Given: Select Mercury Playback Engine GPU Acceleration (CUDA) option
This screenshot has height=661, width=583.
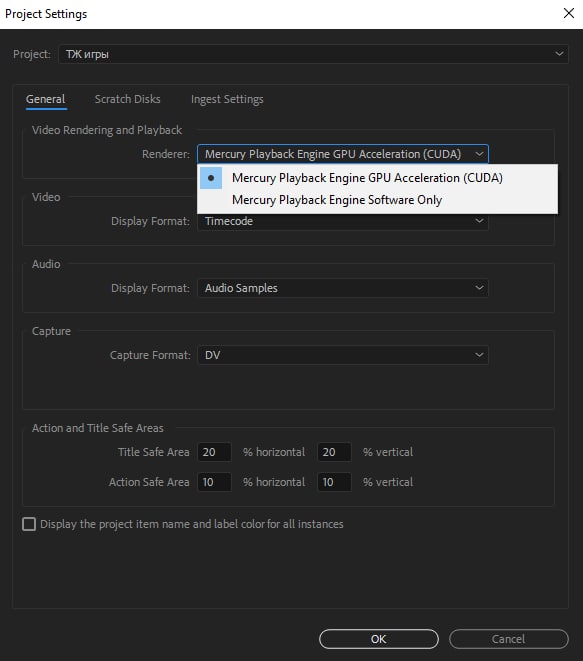Looking at the screenshot, I should (x=377, y=178).
